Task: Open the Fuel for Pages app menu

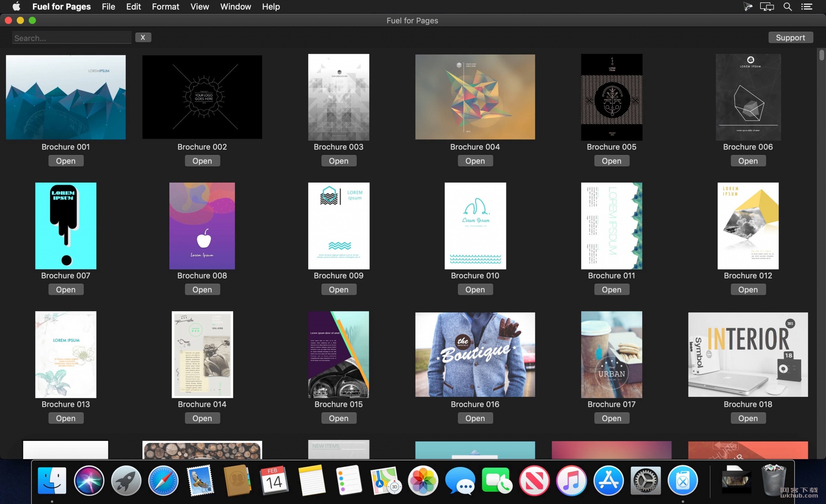Action: click(61, 6)
